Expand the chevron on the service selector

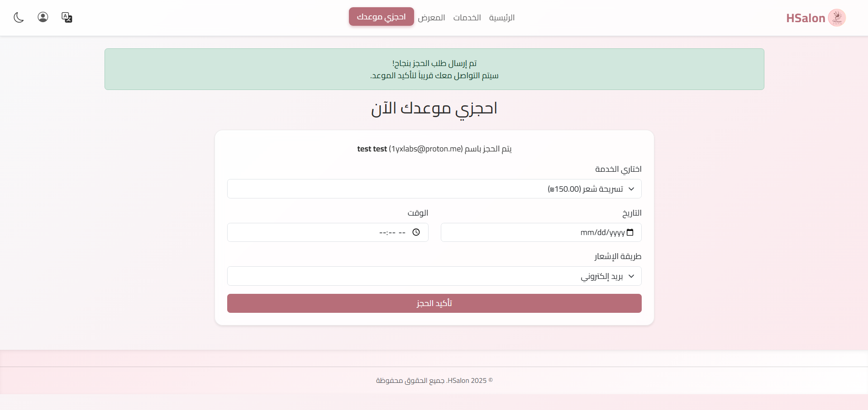tap(632, 189)
